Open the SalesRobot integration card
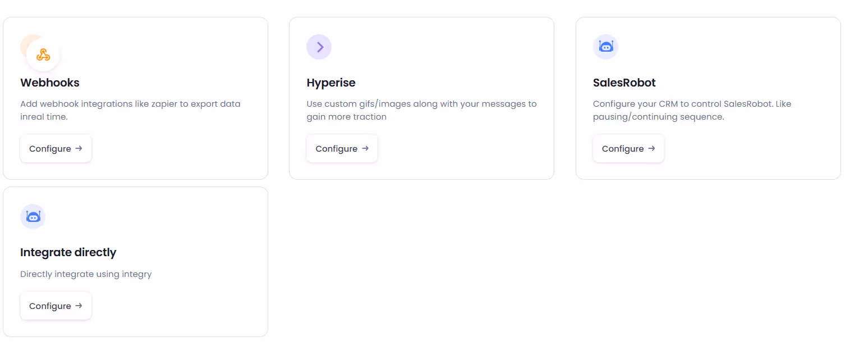This screenshot has height=359, width=868. 708,98
